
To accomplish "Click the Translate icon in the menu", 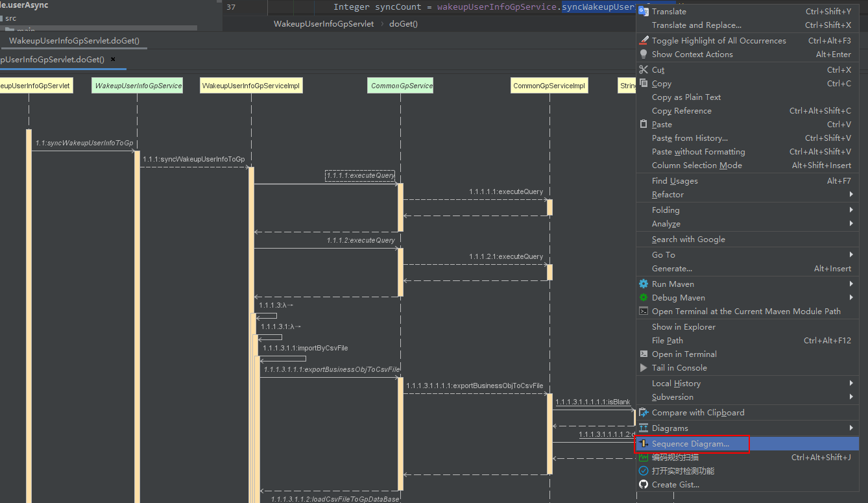I will (643, 11).
